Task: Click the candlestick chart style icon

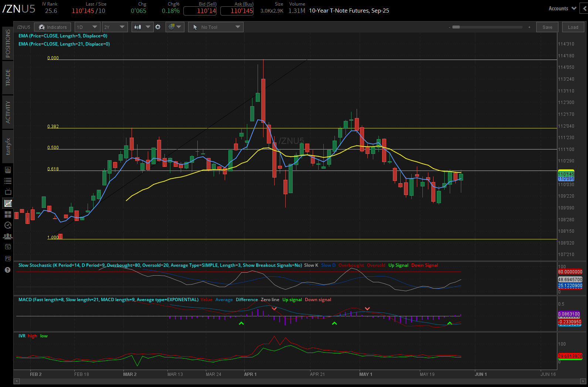Action: tap(138, 27)
